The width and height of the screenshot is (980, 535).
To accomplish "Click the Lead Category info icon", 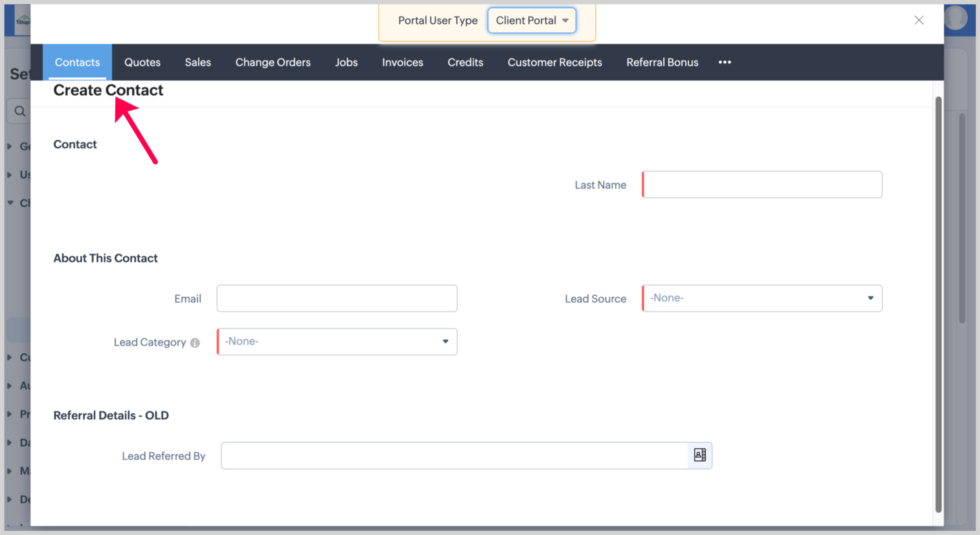I will click(x=195, y=342).
